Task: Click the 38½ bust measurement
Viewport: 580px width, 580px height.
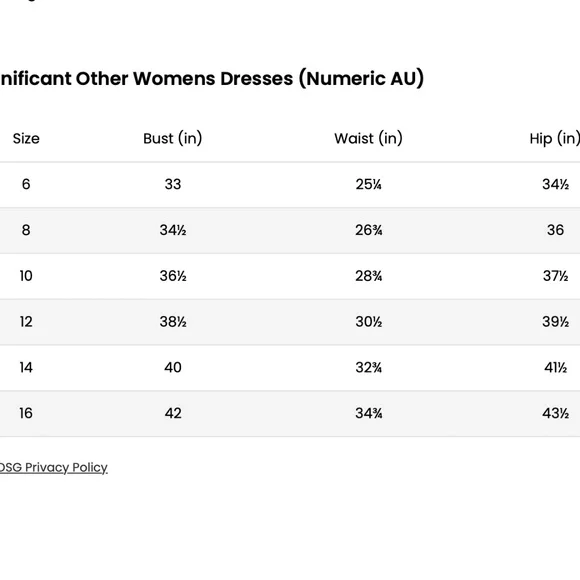Action: 173,322
